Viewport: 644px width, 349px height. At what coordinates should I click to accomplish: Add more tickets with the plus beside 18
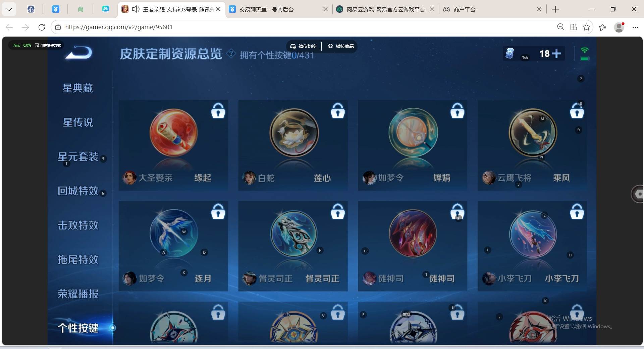point(556,53)
